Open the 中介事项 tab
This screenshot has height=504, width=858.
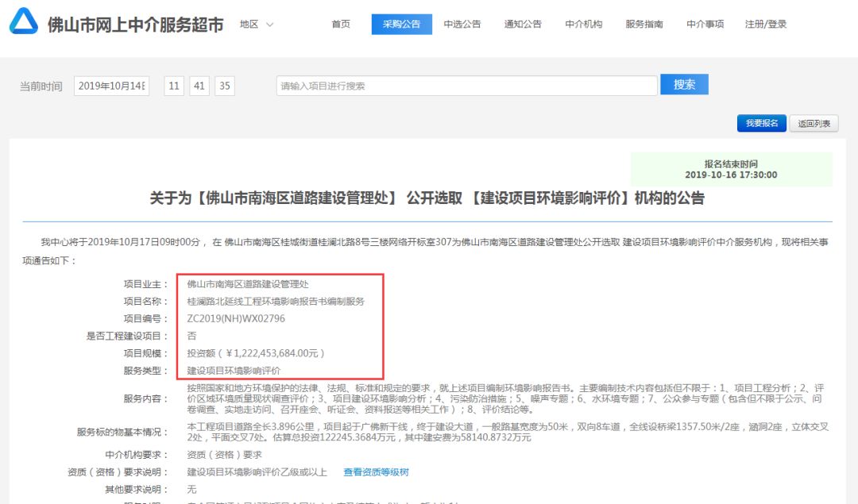pos(705,24)
